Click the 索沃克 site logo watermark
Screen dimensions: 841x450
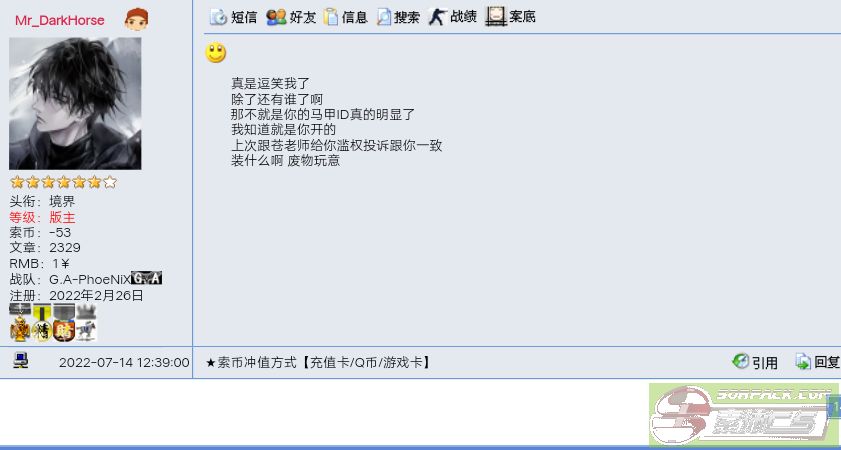tap(743, 415)
